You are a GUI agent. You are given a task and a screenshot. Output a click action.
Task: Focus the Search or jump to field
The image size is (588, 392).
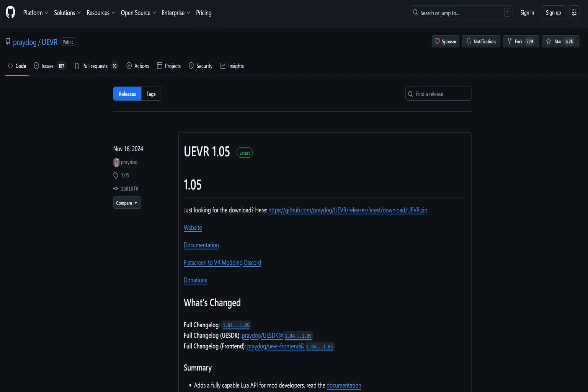[461, 13]
